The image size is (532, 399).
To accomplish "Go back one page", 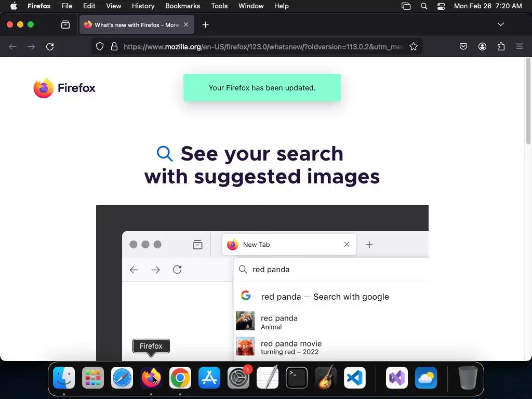I will pos(12,46).
